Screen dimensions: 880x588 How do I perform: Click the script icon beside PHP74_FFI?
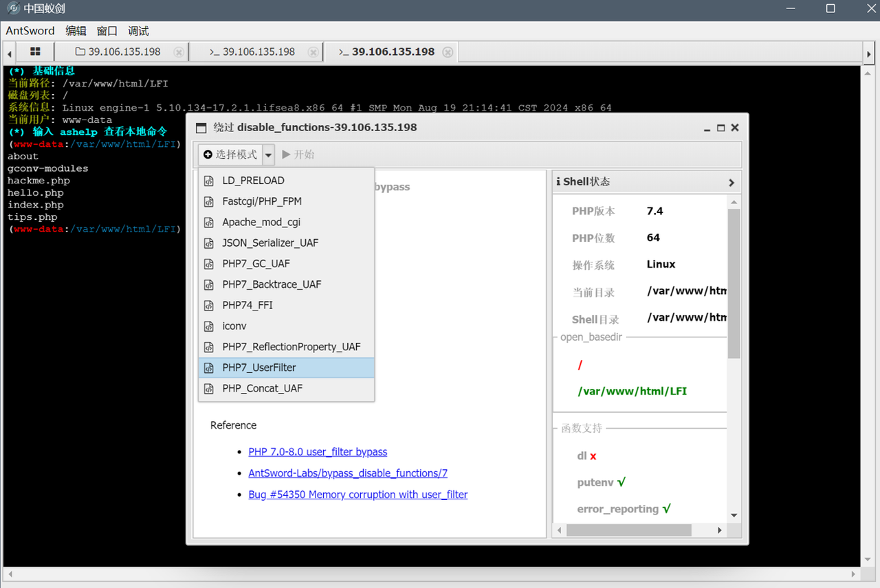[x=209, y=305]
